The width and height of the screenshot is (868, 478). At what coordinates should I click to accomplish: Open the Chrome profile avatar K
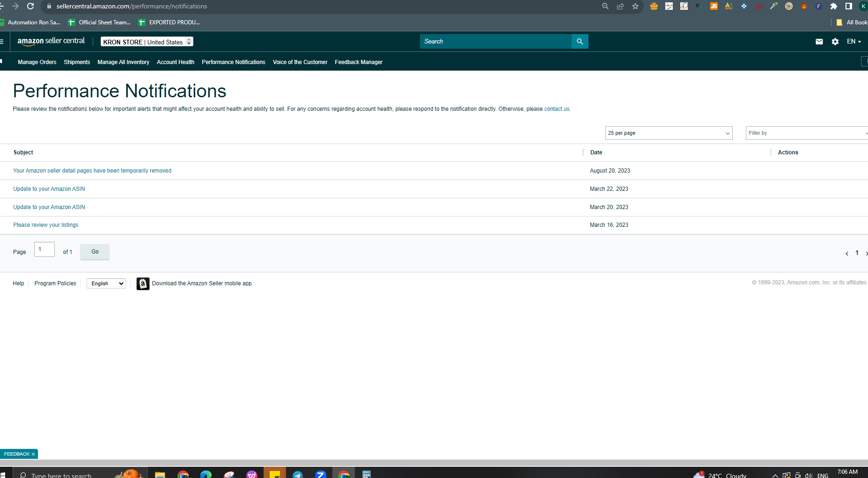[x=863, y=6]
